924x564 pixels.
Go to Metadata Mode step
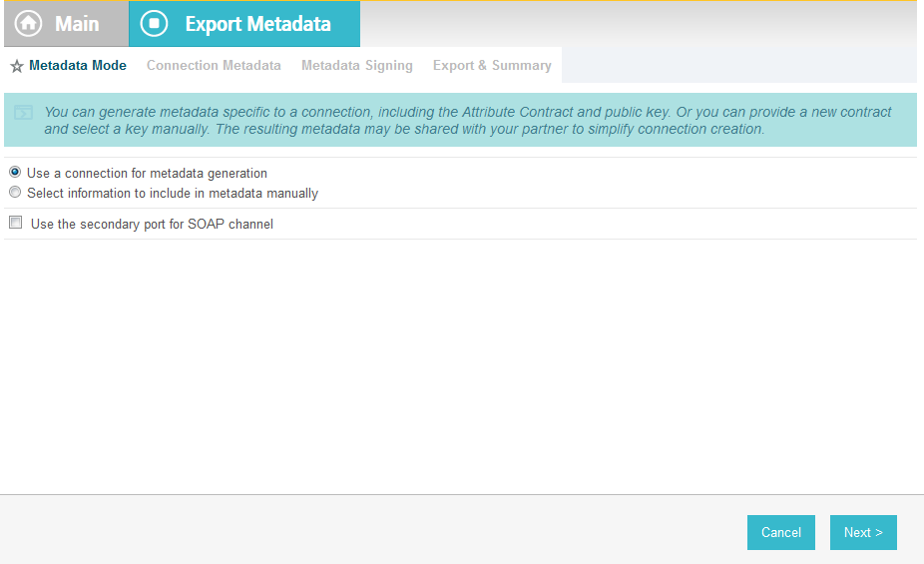coord(78,66)
